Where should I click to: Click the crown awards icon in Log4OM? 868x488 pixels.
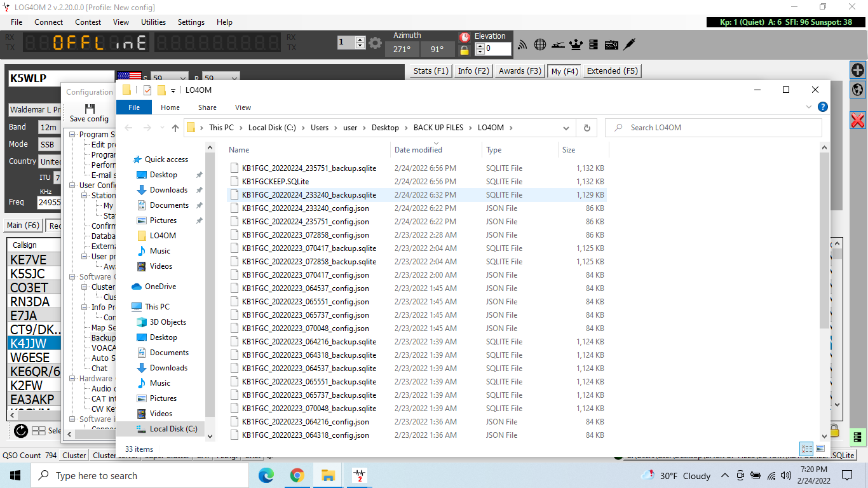coord(576,44)
